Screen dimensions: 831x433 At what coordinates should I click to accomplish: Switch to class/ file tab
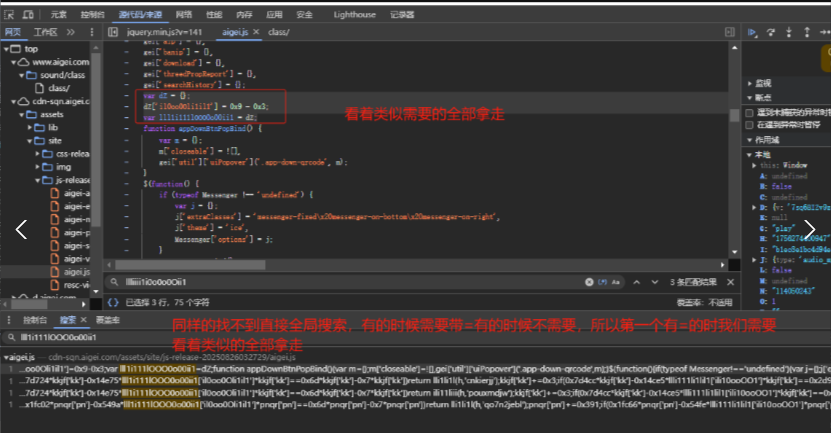pyautogui.click(x=279, y=32)
